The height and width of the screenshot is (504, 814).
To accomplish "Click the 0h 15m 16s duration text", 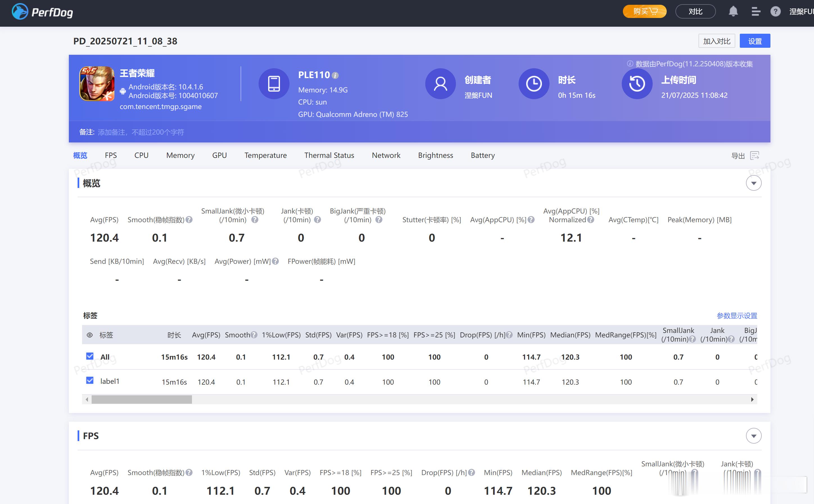I will (576, 95).
